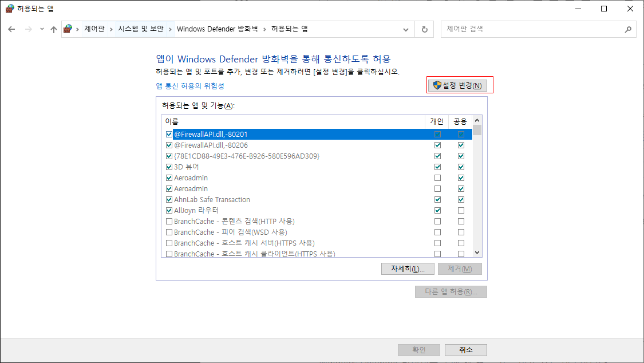Open the 제어판 breadcrumb

coord(94,29)
